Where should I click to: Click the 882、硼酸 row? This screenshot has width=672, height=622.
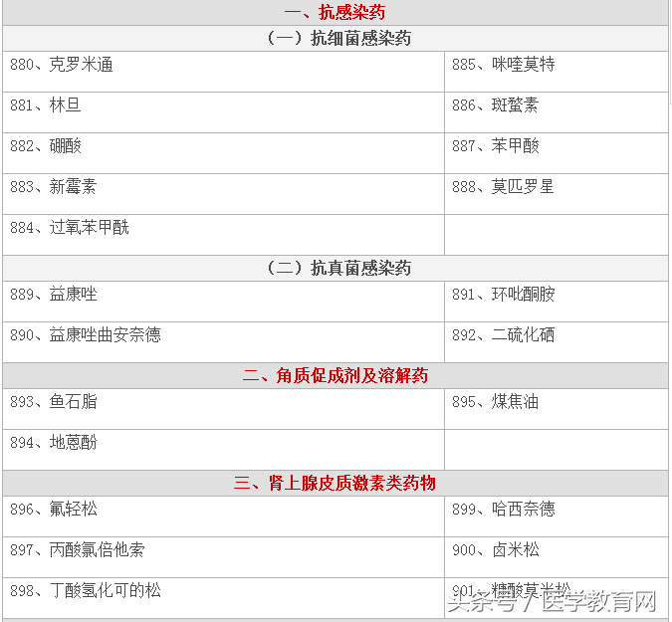pyautogui.click(x=46, y=146)
